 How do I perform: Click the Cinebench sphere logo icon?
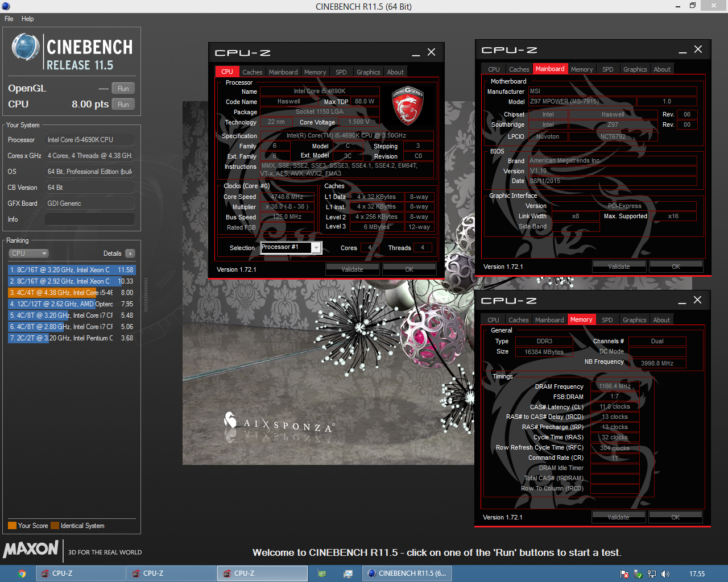pyautogui.click(x=26, y=47)
